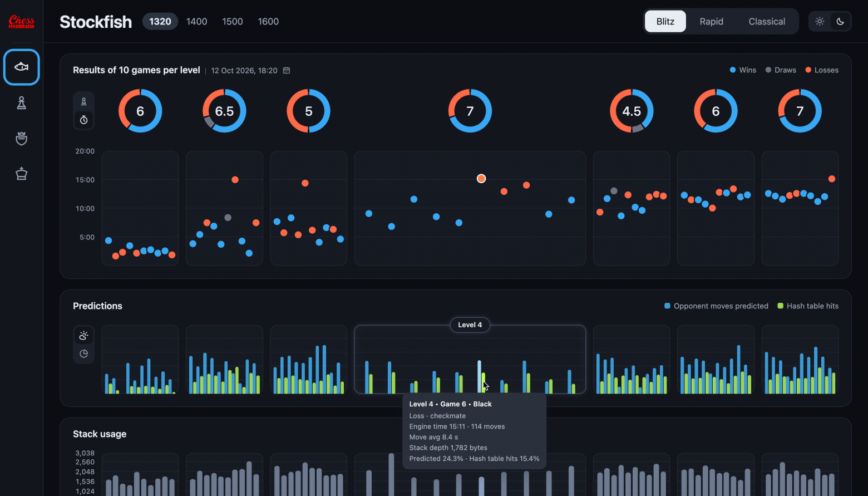The height and width of the screenshot is (496, 868).
Task: Switch results view to stopwatch mode
Action: point(84,120)
